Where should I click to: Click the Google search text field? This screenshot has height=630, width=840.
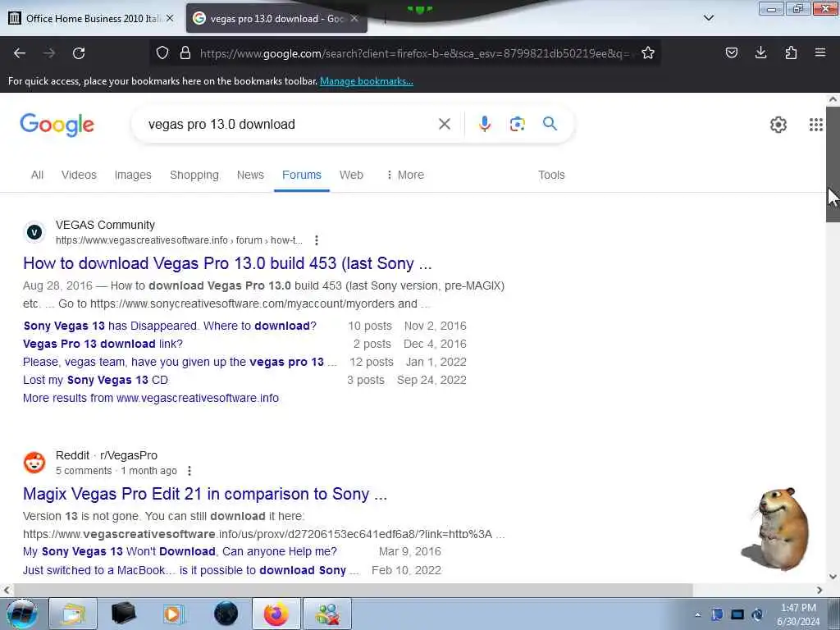tap(290, 125)
